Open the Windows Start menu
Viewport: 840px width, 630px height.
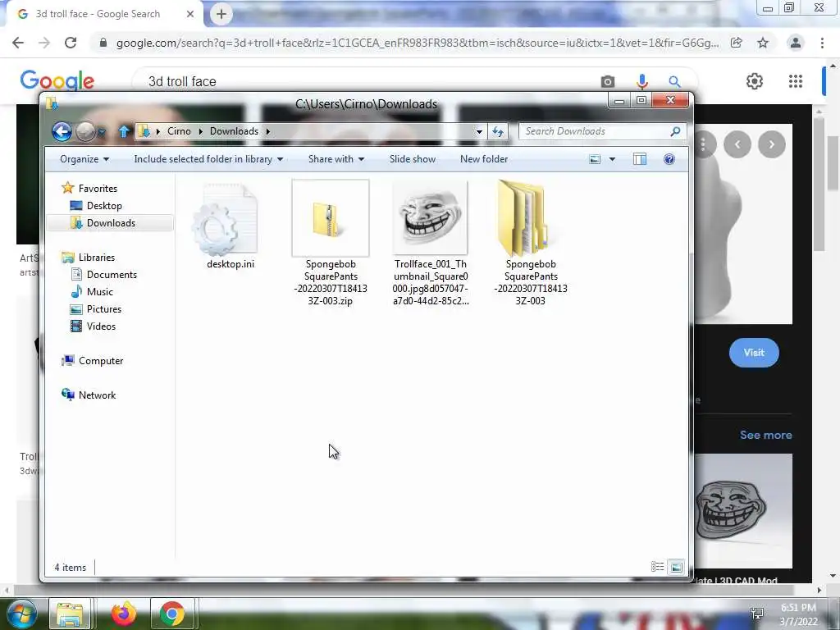[21, 614]
